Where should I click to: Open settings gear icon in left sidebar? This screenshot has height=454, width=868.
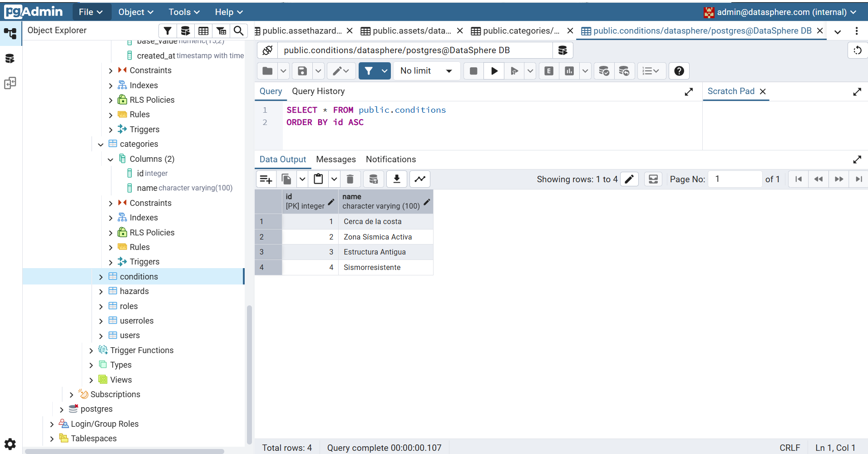tap(10, 444)
